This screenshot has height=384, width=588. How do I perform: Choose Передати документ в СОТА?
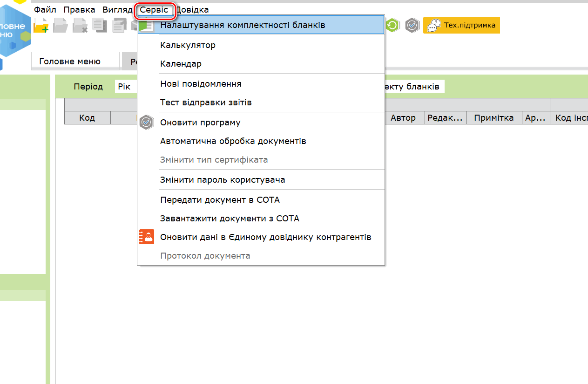pyautogui.click(x=220, y=200)
